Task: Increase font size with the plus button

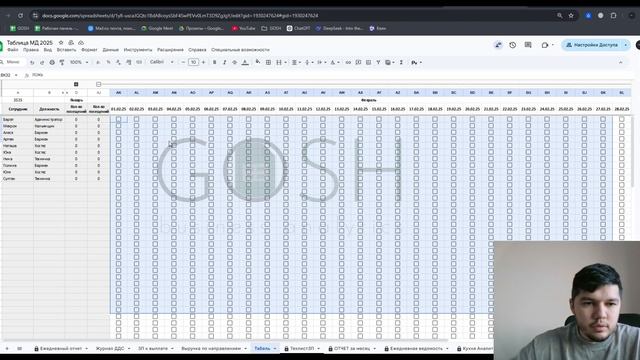Action: (x=203, y=62)
